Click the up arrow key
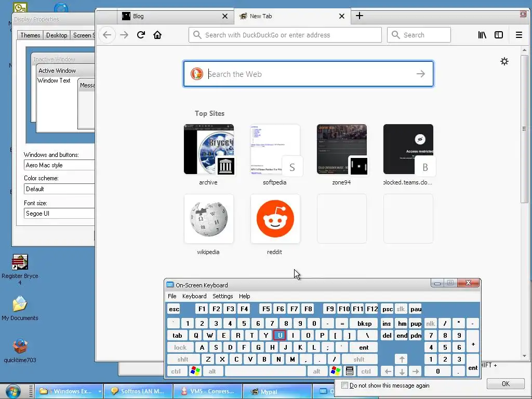The image size is (532, 399). (x=402, y=360)
